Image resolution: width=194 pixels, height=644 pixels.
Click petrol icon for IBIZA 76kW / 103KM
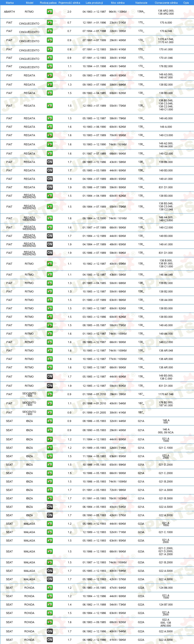coord(50,498)
